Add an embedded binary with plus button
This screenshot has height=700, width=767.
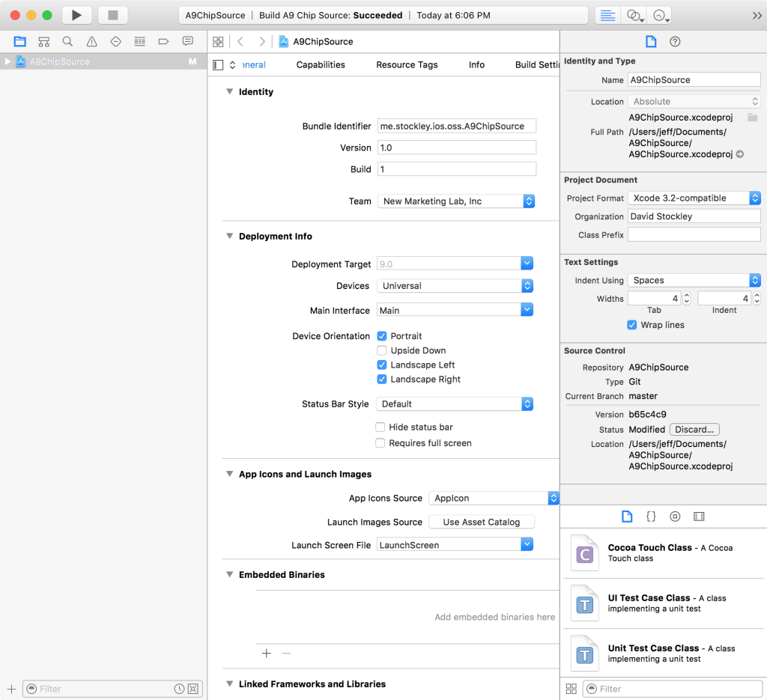click(x=267, y=653)
